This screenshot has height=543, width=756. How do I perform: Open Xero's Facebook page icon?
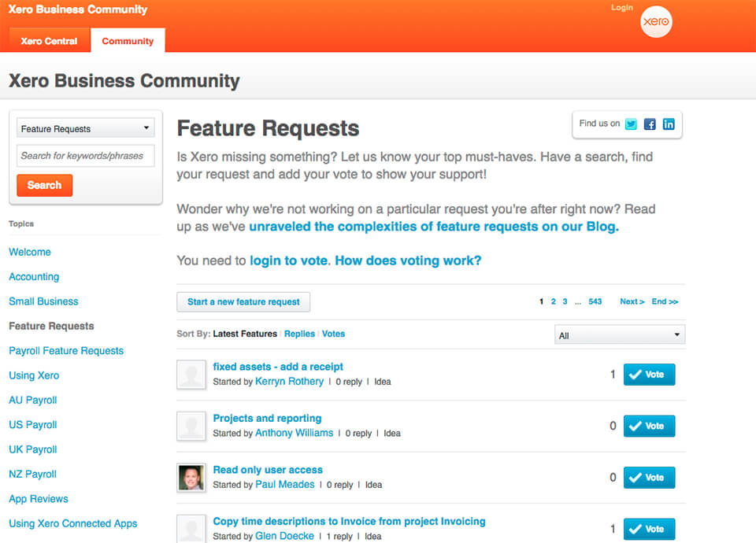[x=650, y=124]
